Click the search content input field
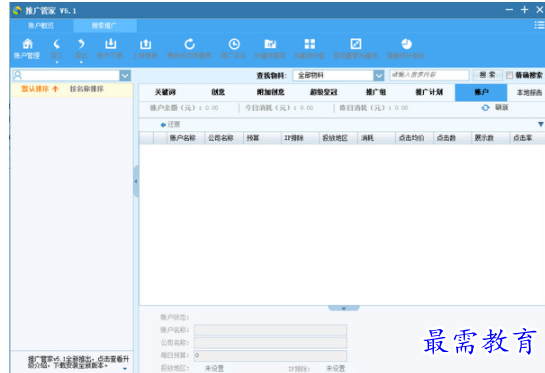This screenshot has height=373, width=545. pyautogui.click(x=429, y=75)
